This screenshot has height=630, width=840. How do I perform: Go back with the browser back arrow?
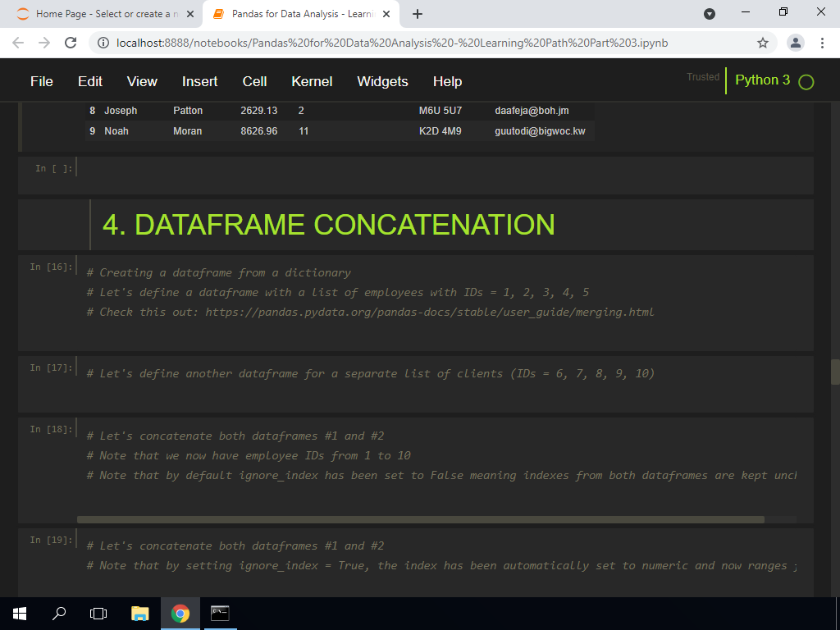(18, 43)
